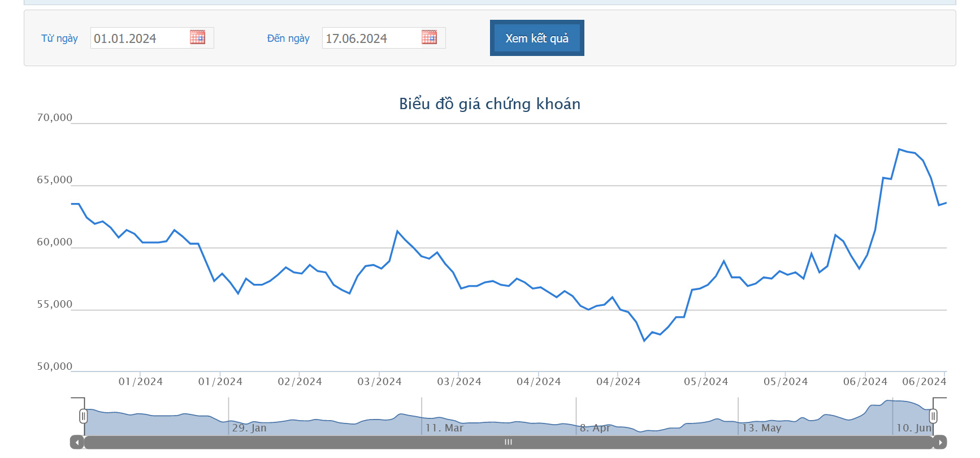Screen dimensions: 980x458
Task: Click the 8. Apr marker in navigator
Action: 595,428
